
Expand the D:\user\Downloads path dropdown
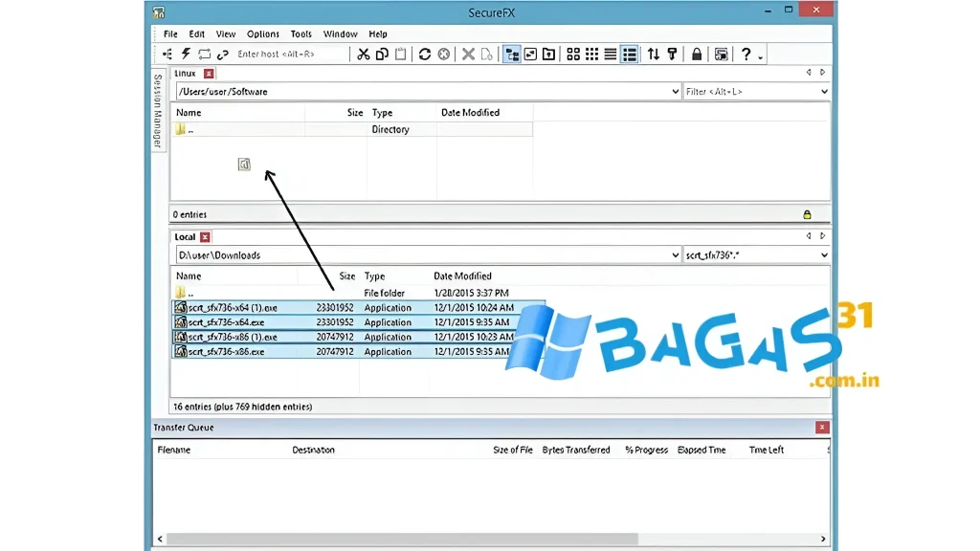(x=675, y=254)
